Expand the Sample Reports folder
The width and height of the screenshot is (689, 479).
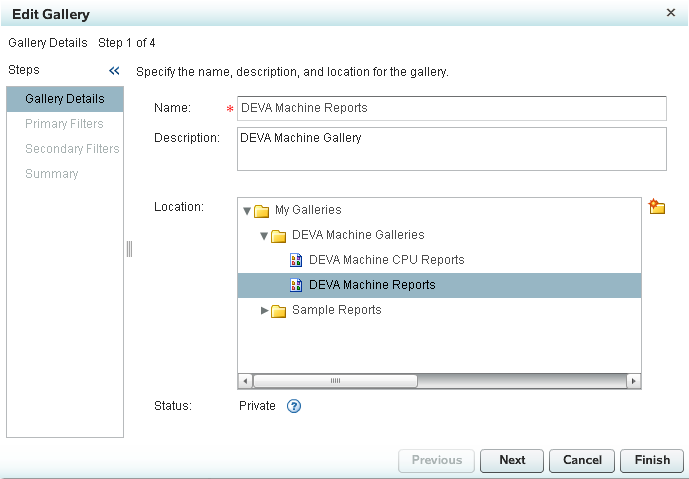265,311
